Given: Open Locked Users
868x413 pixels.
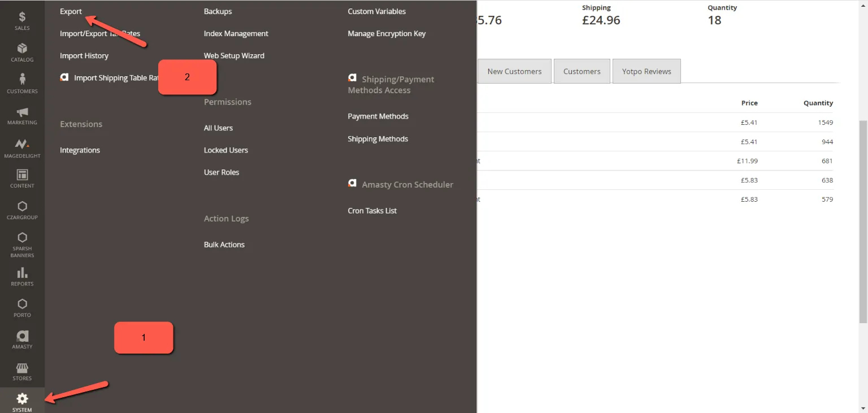Looking at the screenshot, I should 225,150.
